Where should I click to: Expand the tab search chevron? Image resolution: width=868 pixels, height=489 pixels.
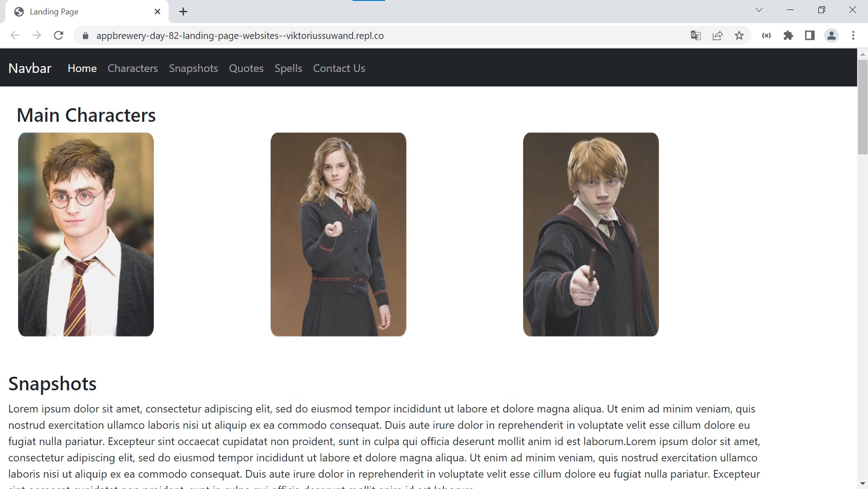click(x=759, y=10)
